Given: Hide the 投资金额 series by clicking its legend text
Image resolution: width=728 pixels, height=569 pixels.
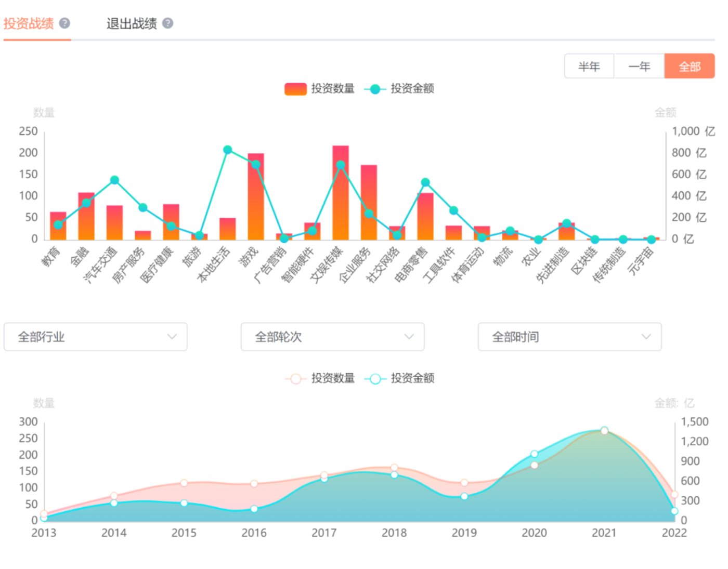Looking at the screenshot, I should point(412,88).
